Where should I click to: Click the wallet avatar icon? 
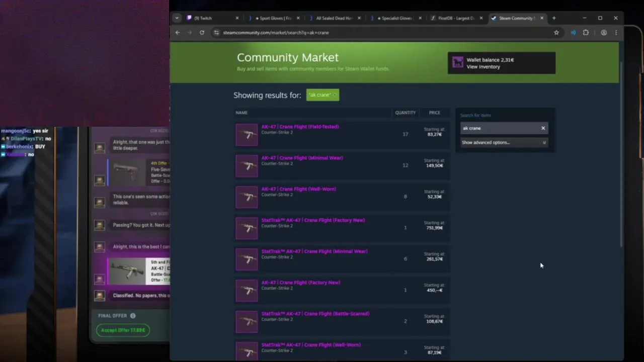pyautogui.click(x=457, y=62)
